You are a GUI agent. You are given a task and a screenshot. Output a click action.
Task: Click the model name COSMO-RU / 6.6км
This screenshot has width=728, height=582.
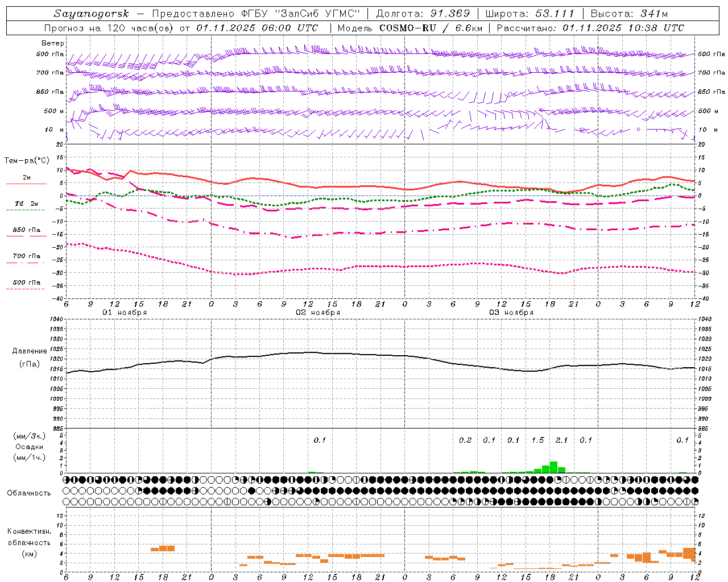(431, 28)
